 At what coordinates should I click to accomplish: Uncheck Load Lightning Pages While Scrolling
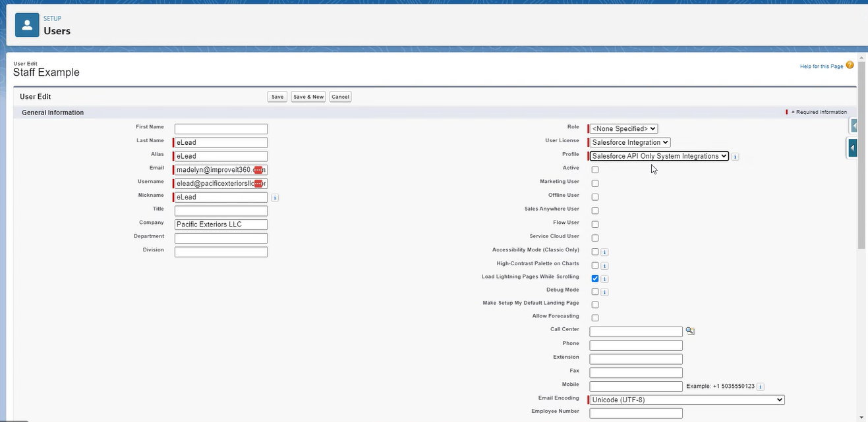(x=594, y=278)
